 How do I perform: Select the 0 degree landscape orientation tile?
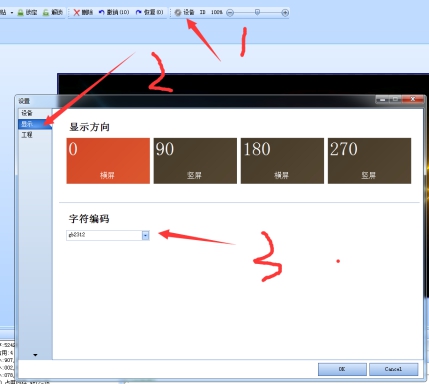click(x=108, y=161)
